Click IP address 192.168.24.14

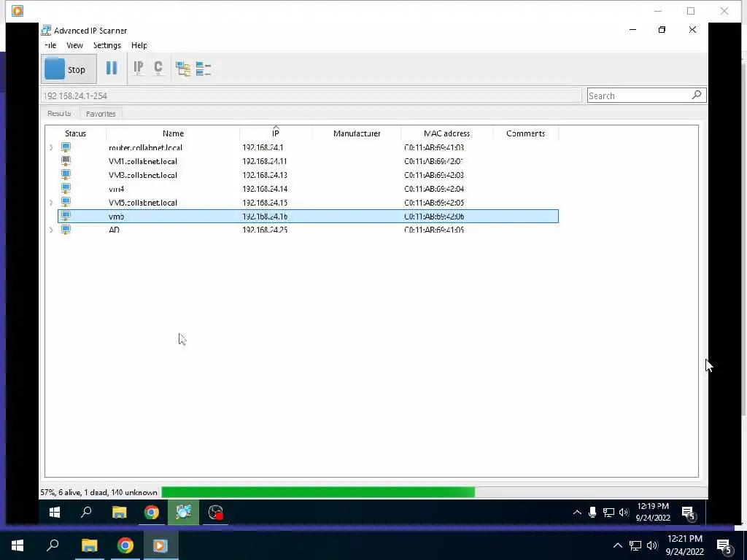tap(264, 189)
